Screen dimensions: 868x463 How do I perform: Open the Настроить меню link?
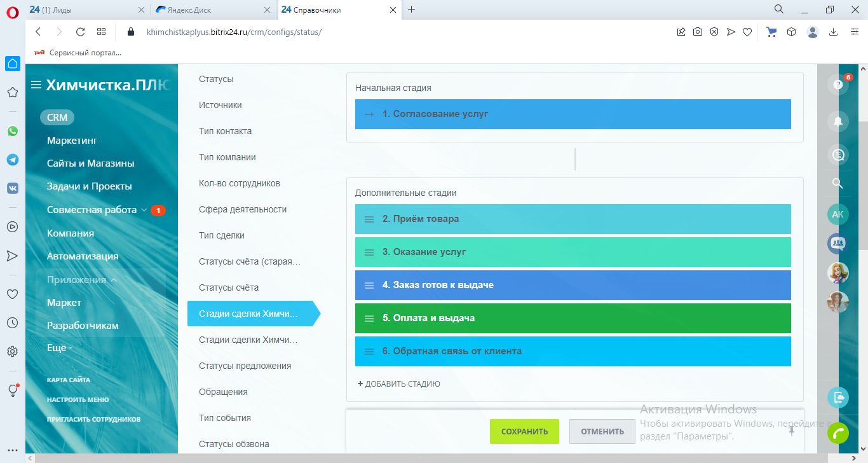78,400
